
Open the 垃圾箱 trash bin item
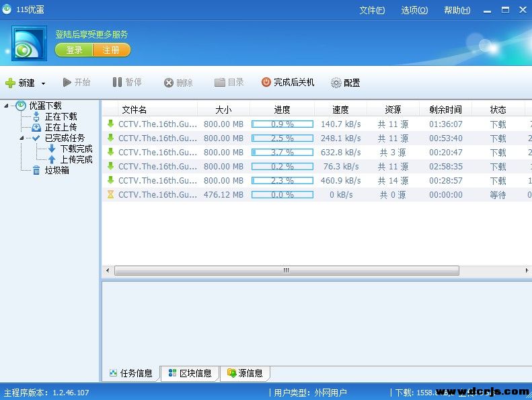pyautogui.click(x=56, y=170)
